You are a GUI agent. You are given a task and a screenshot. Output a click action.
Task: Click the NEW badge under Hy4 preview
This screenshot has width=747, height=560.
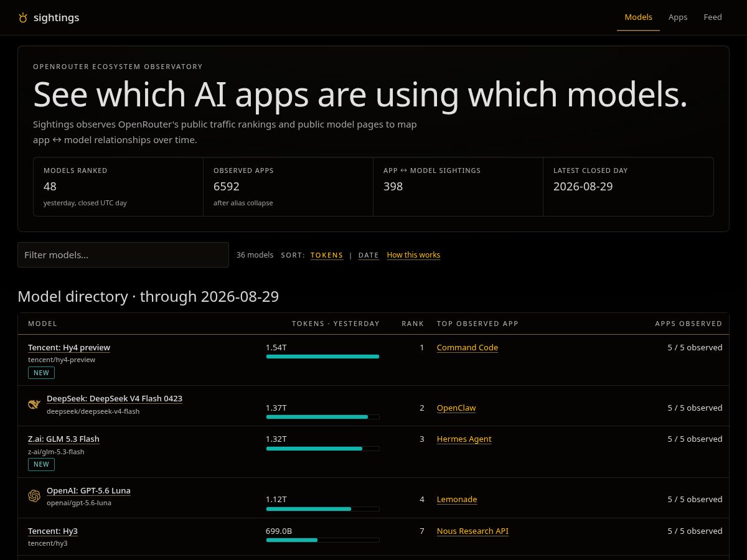tap(41, 373)
